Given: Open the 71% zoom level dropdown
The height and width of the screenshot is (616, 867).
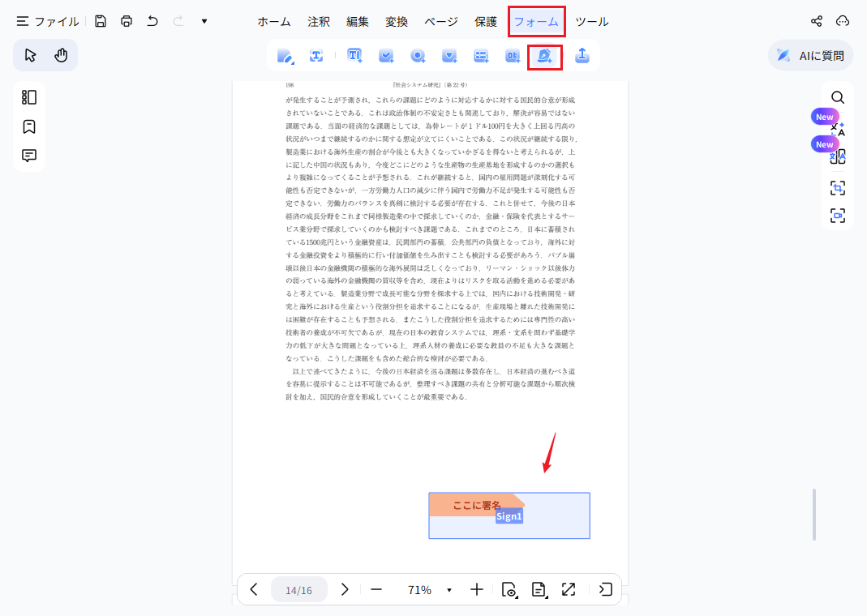Looking at the screenshot, I should (x=430, y=590).
